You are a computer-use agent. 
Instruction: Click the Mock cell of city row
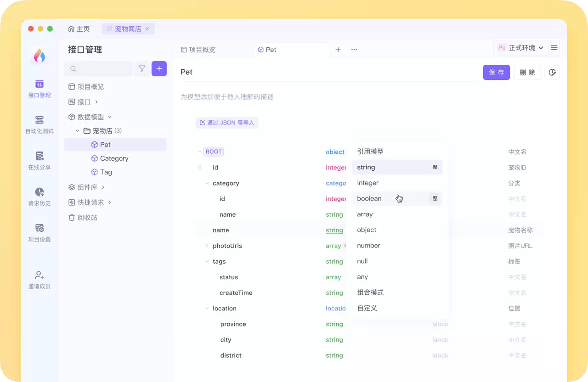pos(440,340)
